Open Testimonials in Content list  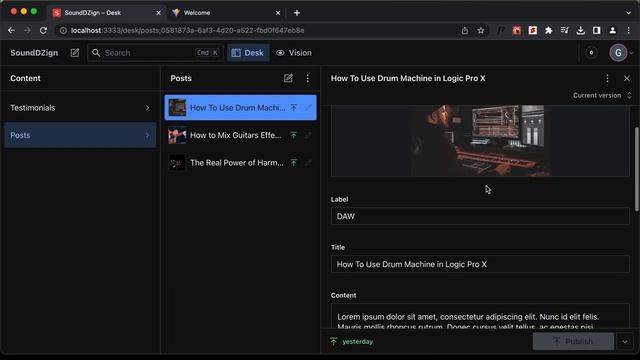click(x=80, y=108)
